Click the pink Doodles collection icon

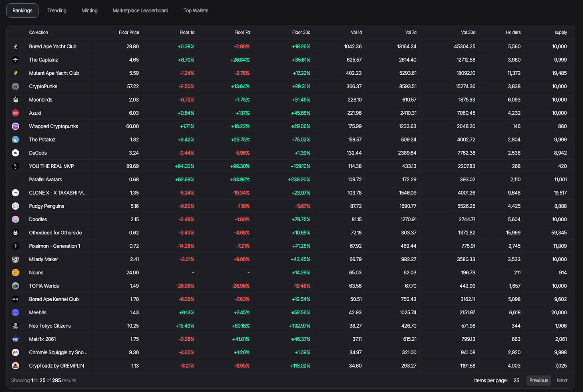[x=16, y=219]
